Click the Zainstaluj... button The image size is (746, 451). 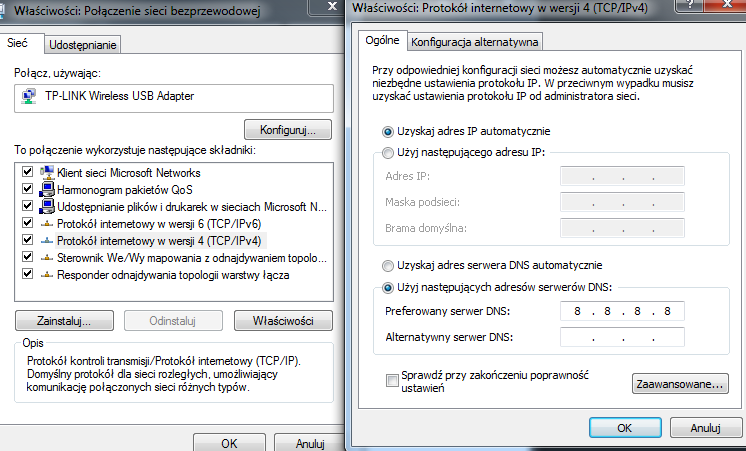64,321
